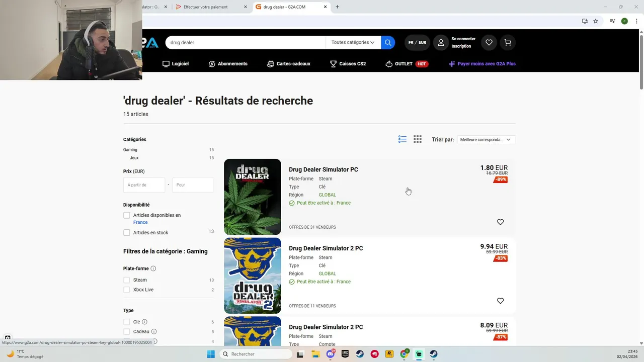Check the Articles en stock box
The width and height of the screenshot is (644, 362).
click(x=127, y=233)
